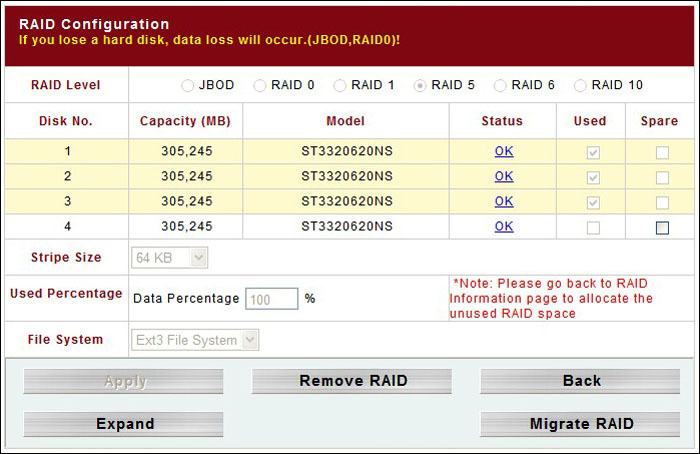Go back with the Back button

pos(580,381)
